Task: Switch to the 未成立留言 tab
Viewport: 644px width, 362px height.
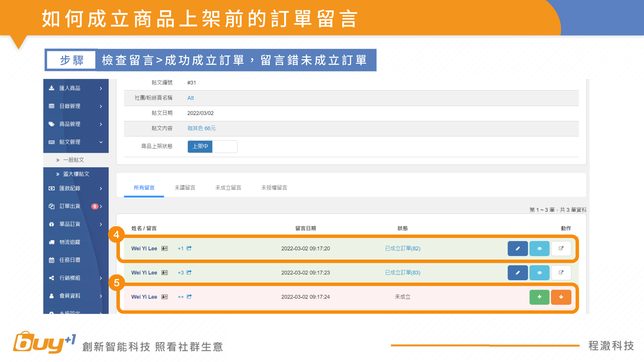Action: coord(228,188)
